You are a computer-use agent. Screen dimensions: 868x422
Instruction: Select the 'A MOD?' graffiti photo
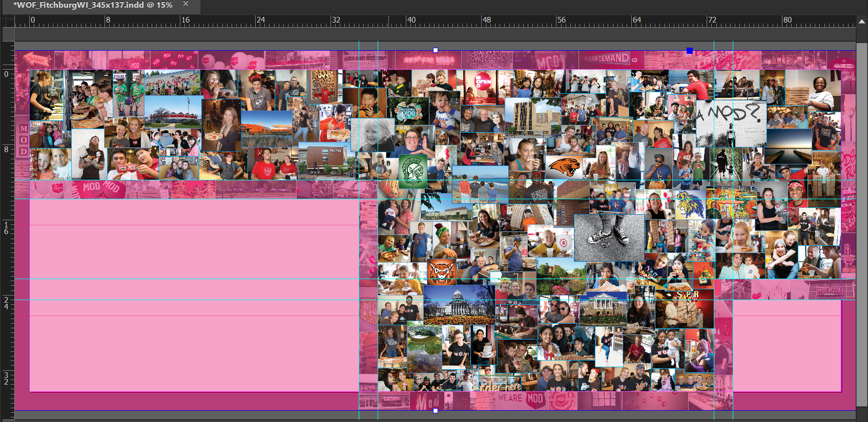coord(731,123)
